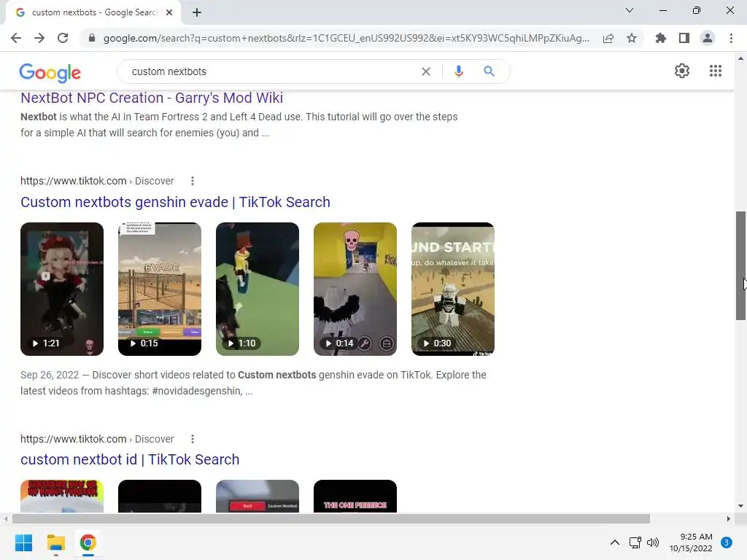Reload the Google search page
Image resolution: width=747 pixels, height=560 pixels.
[63, 38]
